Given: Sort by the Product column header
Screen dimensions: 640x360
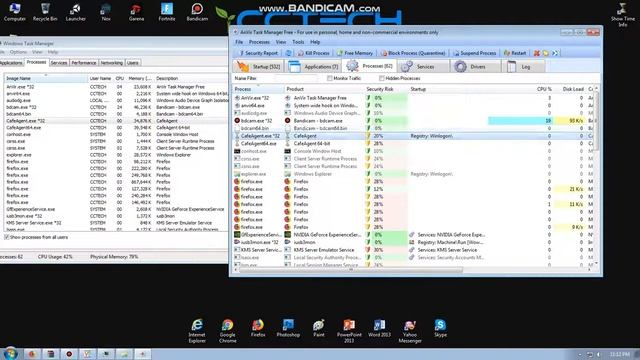Looking at the screenshot, I should (324, 89).
